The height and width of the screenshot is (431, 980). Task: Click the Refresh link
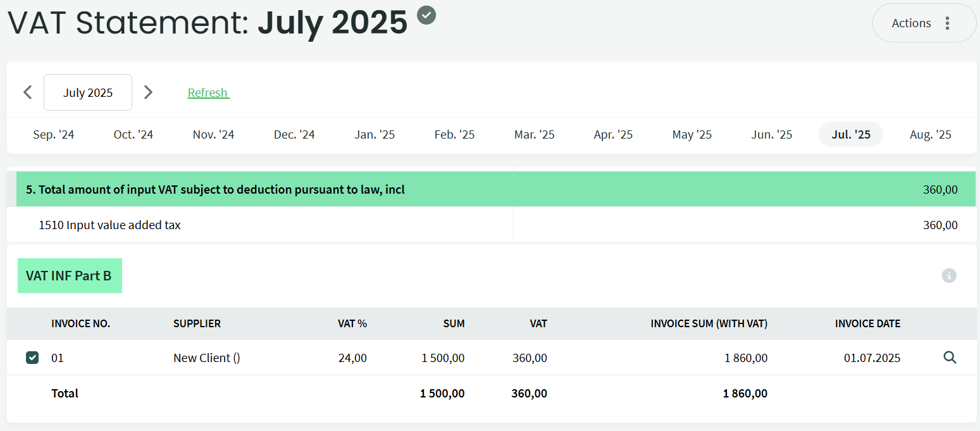208,93
